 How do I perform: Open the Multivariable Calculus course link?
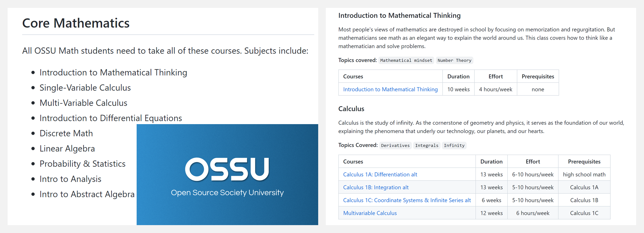(370, 213)
